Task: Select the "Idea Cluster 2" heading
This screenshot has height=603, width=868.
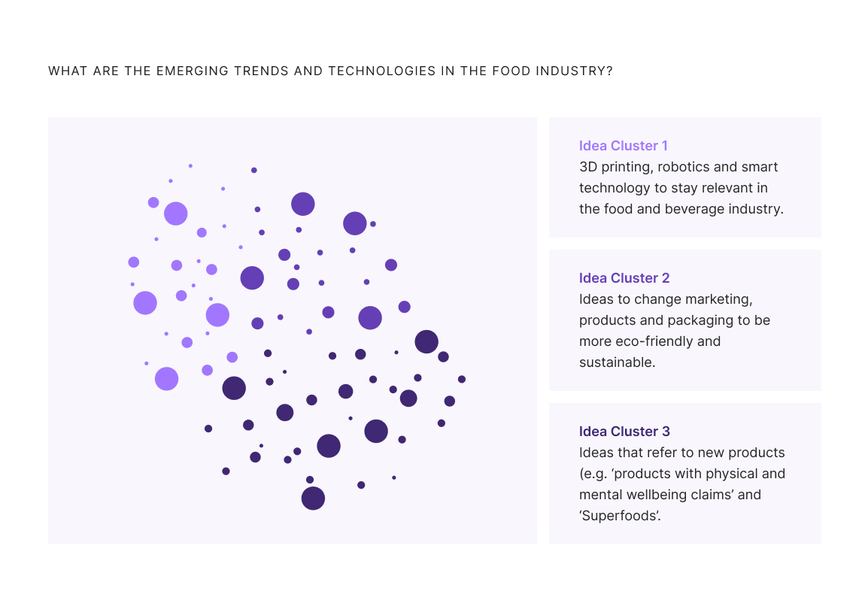Action: point(624,277)
